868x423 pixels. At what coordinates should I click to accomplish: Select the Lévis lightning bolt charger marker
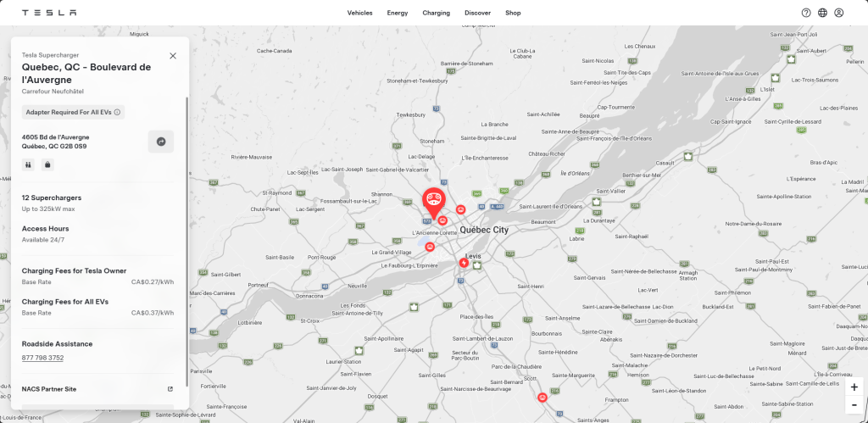464,263
